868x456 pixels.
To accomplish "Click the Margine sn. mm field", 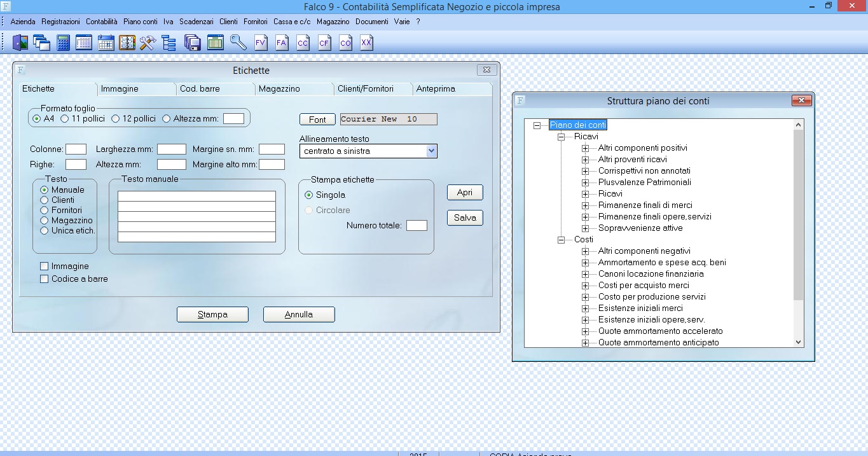I will pos(272,149).
